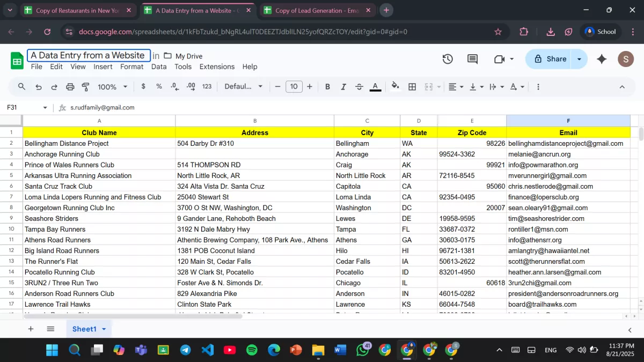Viewport: 644px width, 362px height.
Task: Apply strikethrough to the cell text
Action: 358,86
